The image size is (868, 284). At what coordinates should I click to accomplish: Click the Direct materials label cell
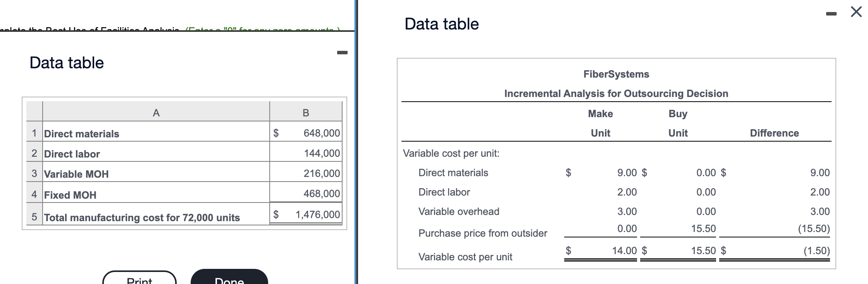point(82,134)
